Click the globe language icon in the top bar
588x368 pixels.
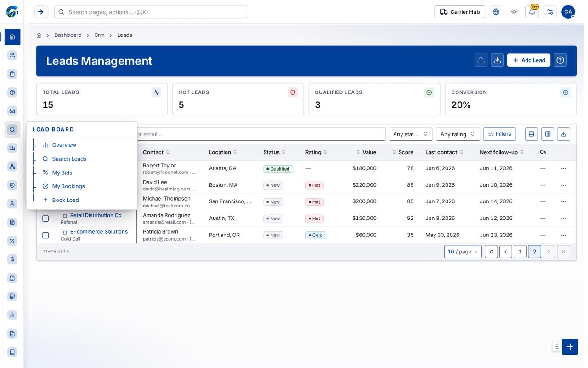496,12
